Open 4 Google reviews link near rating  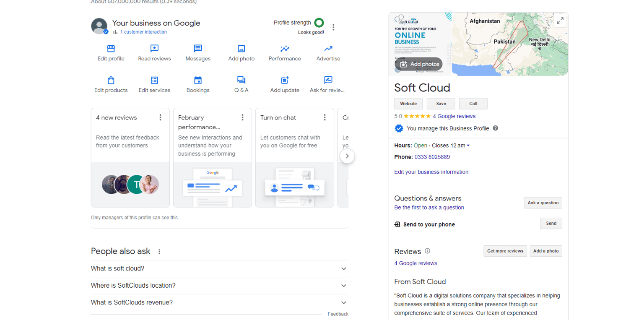tap(454, 116)
